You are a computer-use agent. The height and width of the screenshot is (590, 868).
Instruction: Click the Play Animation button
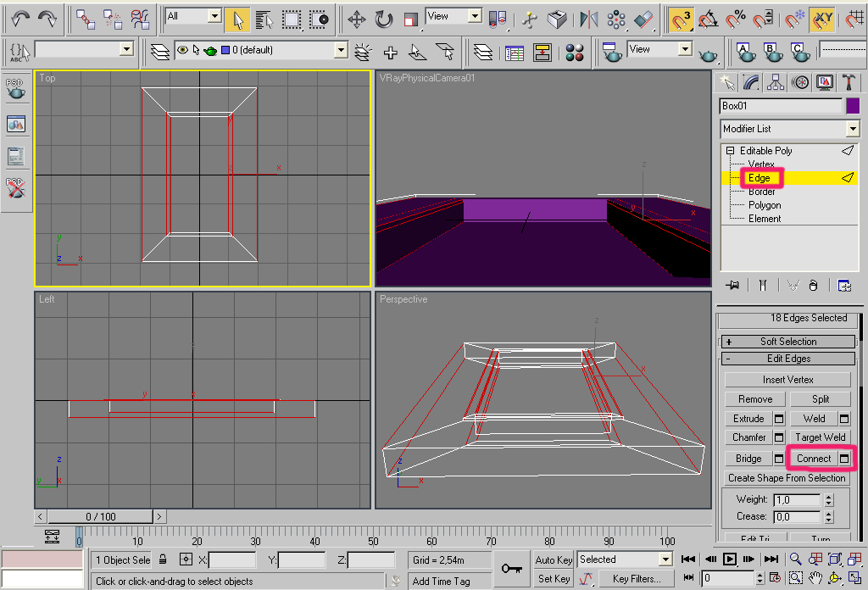point(730,559)
